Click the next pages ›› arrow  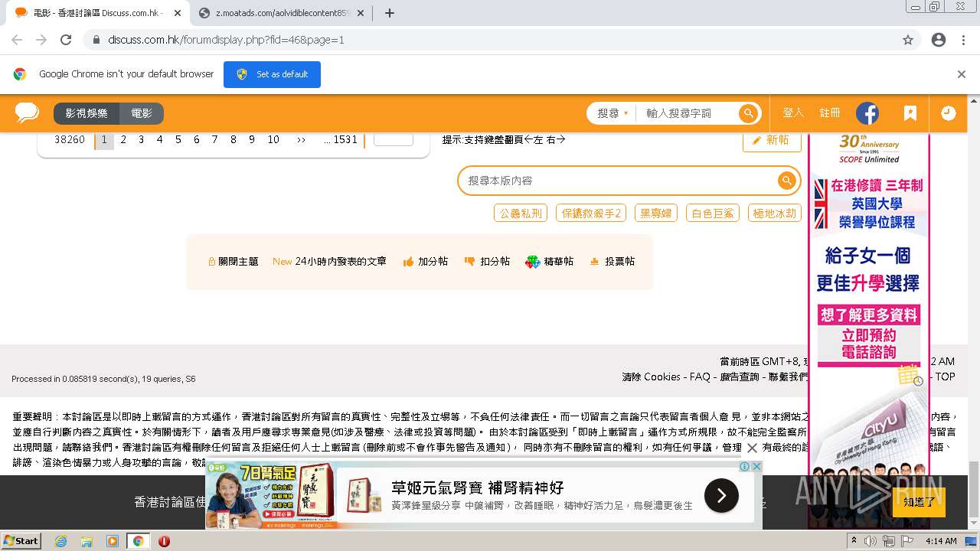click(301, 139)
